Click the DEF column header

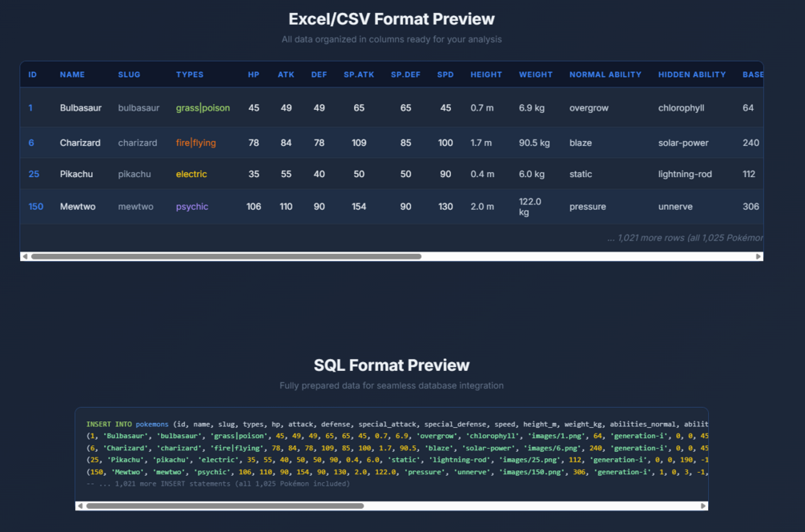point(319,75)
